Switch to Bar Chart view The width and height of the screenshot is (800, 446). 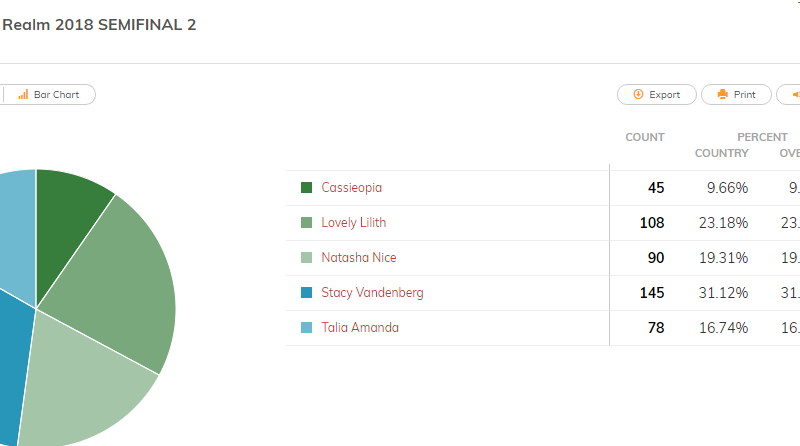[49, 94]
